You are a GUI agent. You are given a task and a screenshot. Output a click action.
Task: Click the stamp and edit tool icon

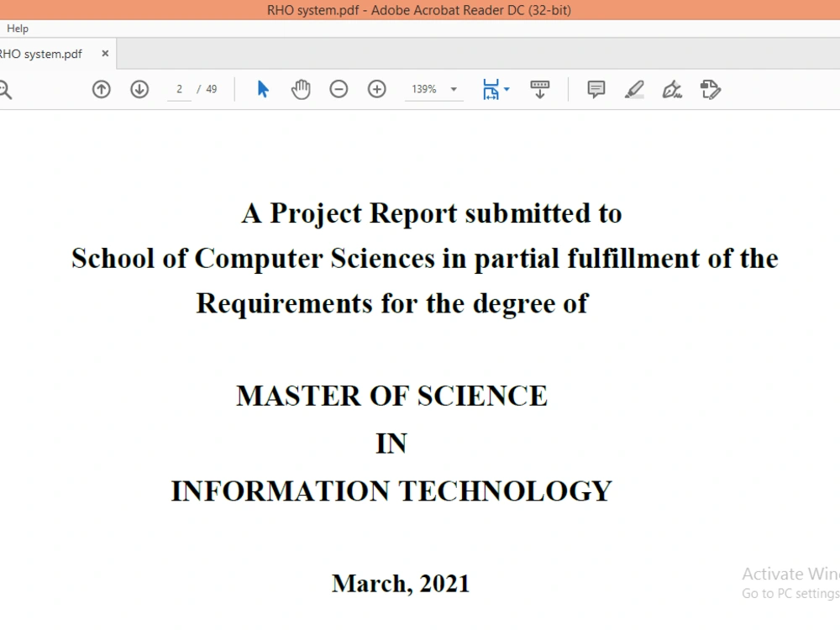pos(711,90)
